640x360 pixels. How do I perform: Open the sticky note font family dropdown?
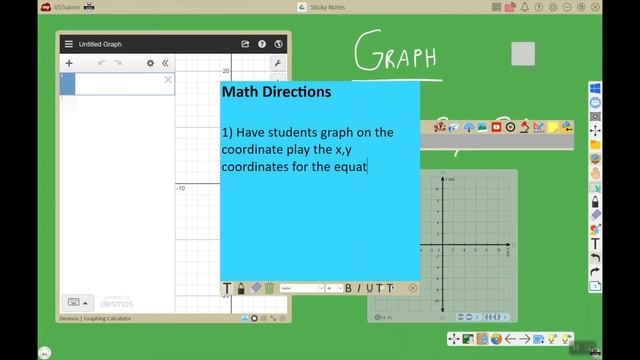pos(302,288)
